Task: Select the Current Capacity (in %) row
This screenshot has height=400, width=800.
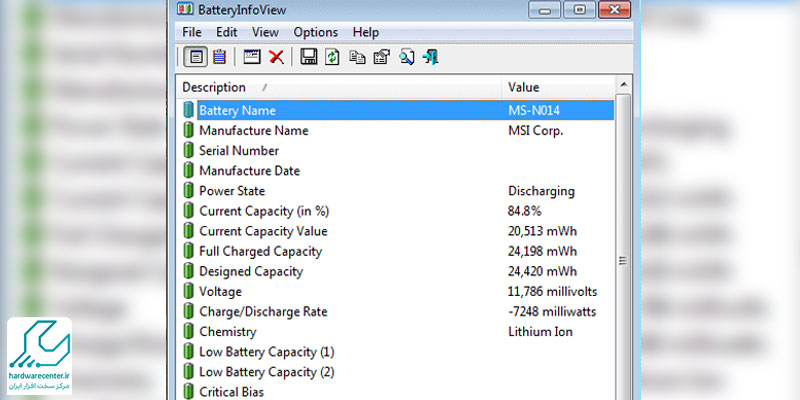Action: [396, 211]
